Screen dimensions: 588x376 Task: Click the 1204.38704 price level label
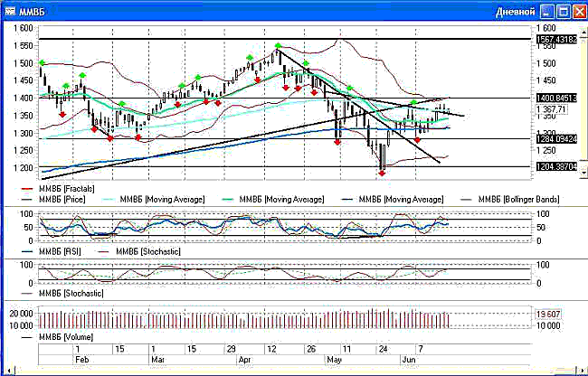coord(556,166)
